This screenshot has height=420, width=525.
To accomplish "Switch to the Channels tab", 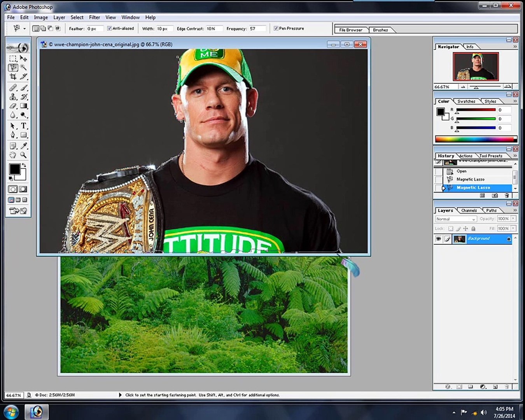I will (469, 210).
